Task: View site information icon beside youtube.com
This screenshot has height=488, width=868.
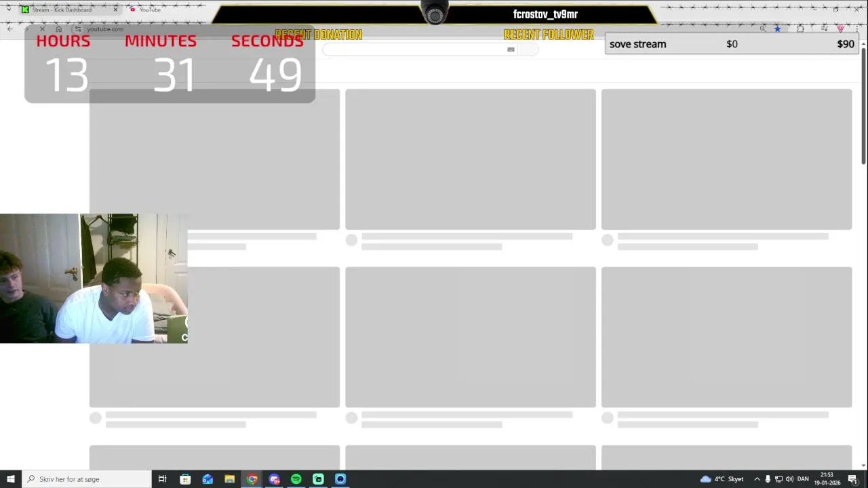Action: coord(78,28)
